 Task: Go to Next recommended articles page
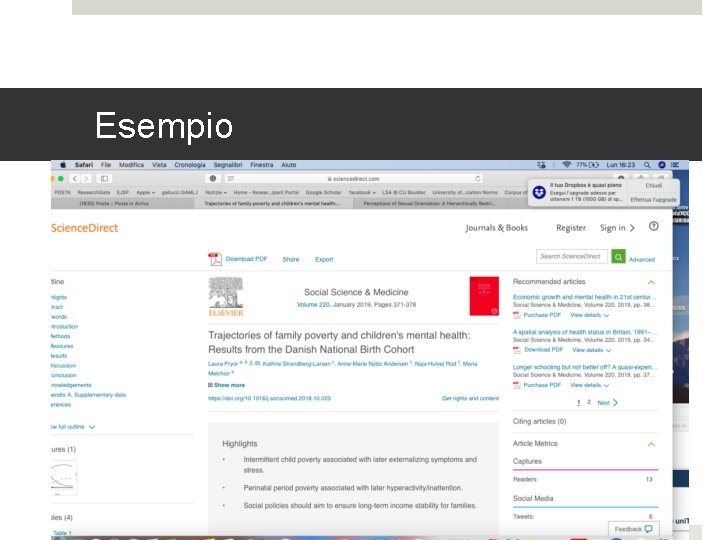click(x=608, y=403)
